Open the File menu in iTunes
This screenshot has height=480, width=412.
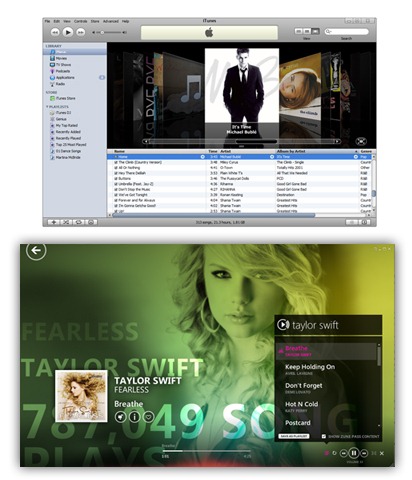coord(47,21)
